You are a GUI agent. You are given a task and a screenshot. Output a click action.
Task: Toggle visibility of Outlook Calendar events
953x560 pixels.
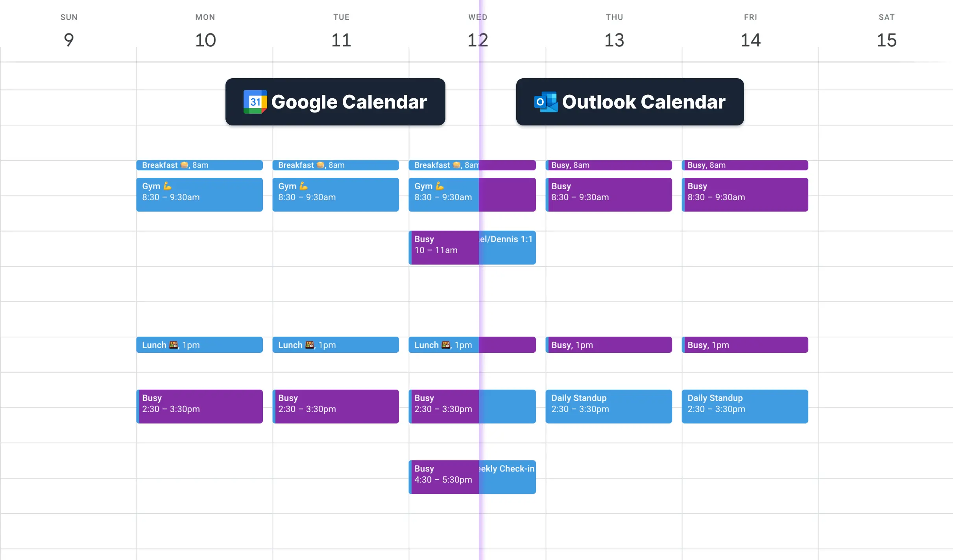pos(629,102)
